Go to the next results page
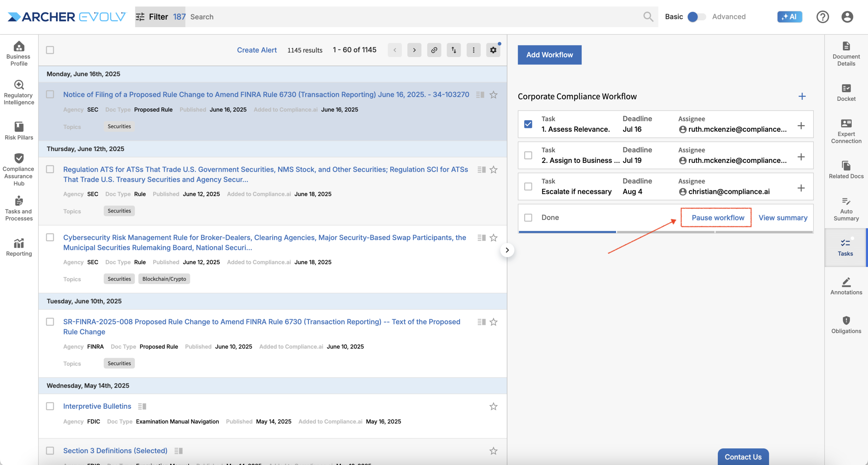Image resolution: width=868 pixels, height=465 pixels. tap(414, 50)
